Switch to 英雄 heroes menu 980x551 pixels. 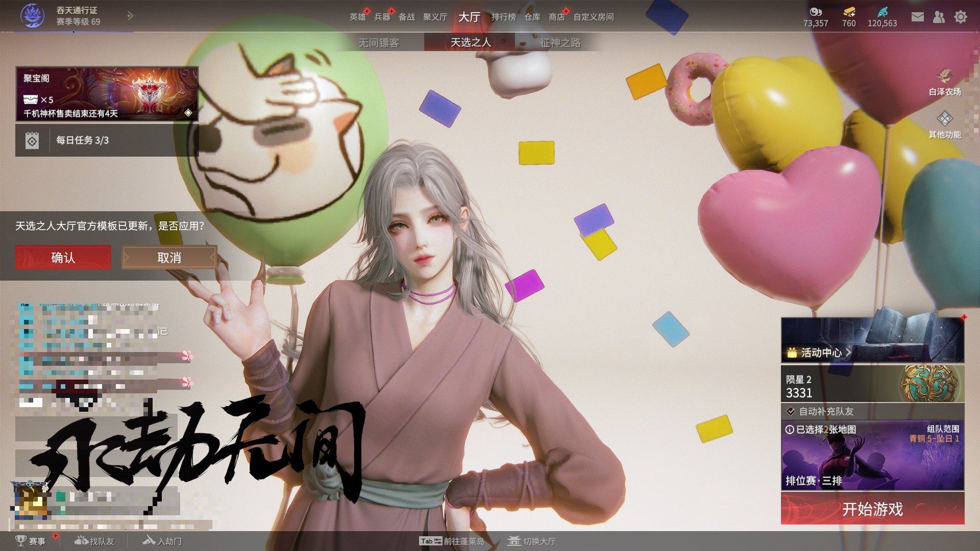point(357,17)
